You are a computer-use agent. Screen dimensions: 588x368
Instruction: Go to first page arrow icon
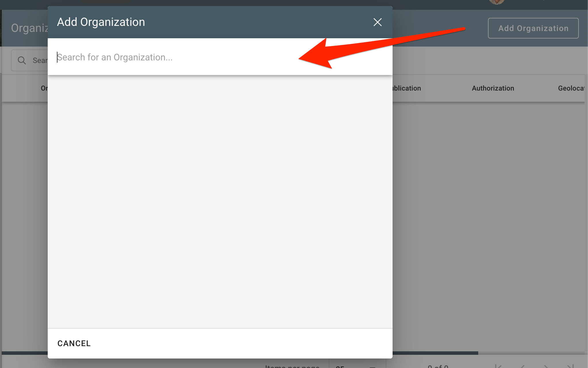[x=498, y=366]
